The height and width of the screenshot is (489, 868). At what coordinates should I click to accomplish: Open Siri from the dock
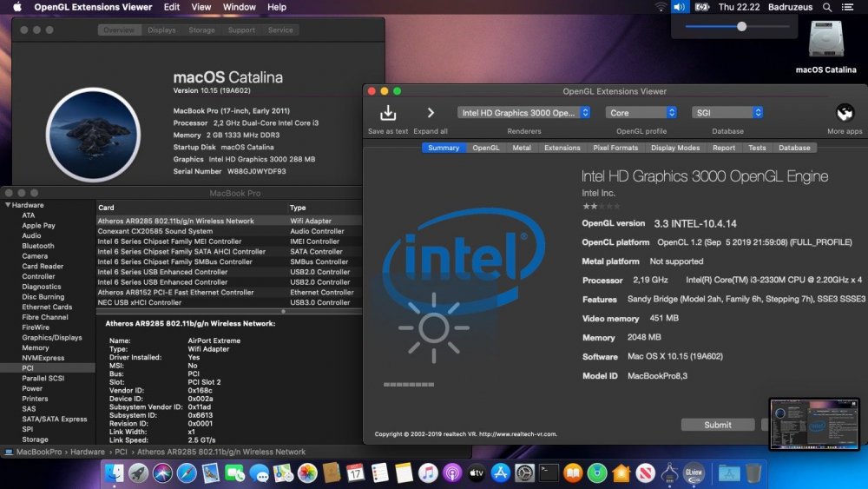click(163, 473)
